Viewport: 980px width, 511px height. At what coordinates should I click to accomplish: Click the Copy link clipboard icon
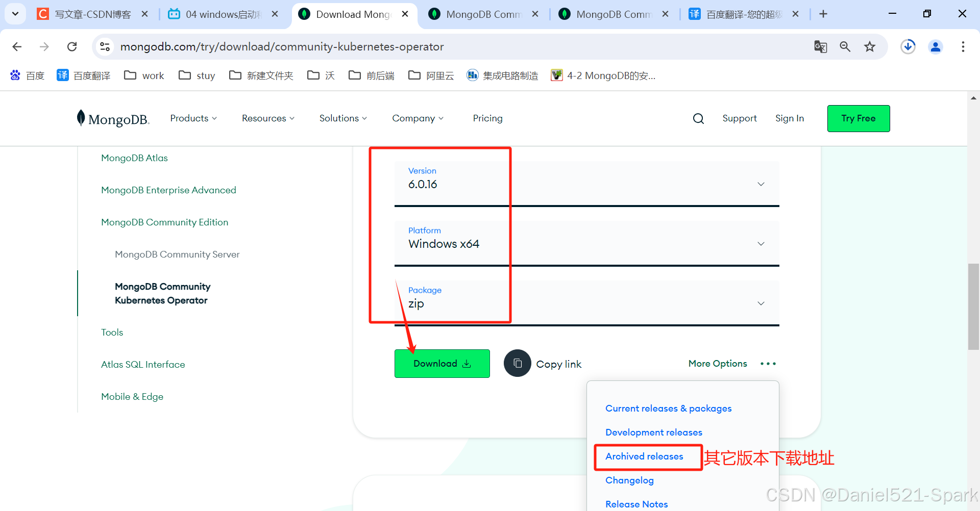pyautogui.click(x=518, y=363)
